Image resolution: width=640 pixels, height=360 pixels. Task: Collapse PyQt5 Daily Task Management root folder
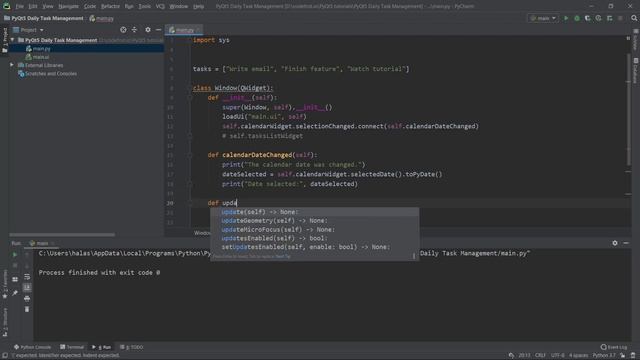[12, 40]
